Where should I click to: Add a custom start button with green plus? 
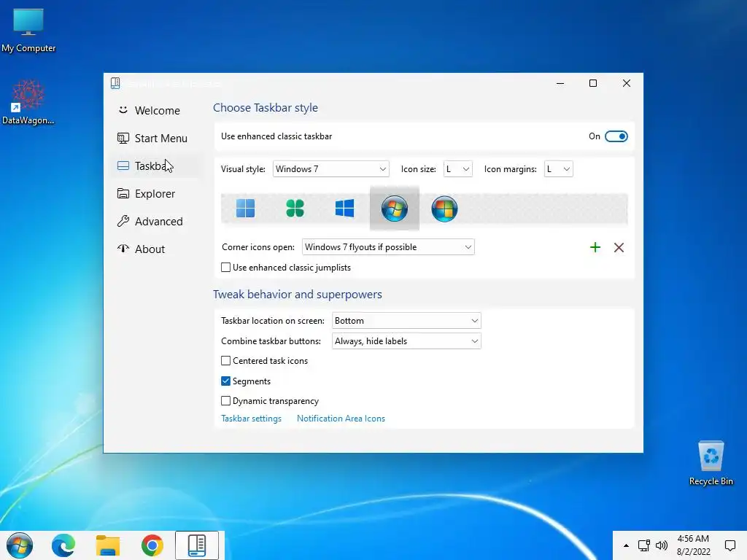pyautogui.click(x=595, y=247)
